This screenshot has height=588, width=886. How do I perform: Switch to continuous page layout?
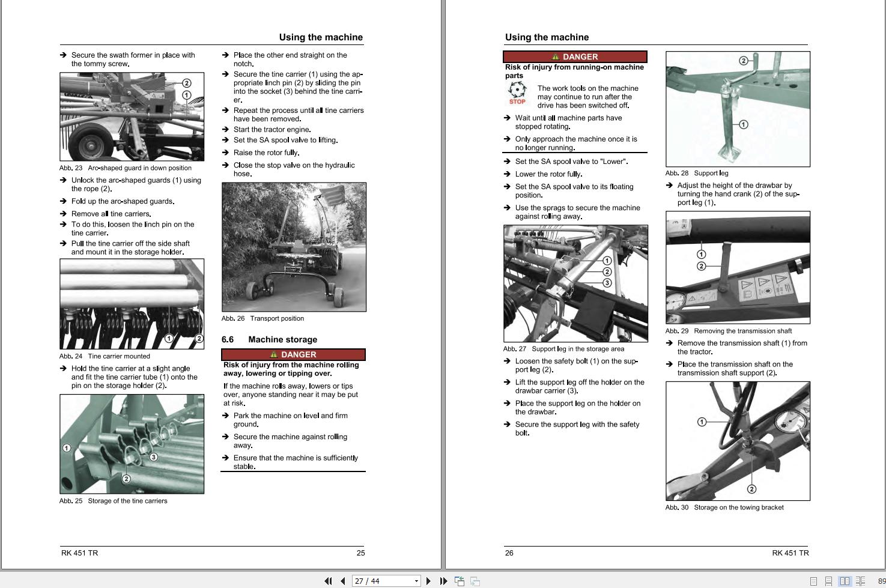pos(828,581)
